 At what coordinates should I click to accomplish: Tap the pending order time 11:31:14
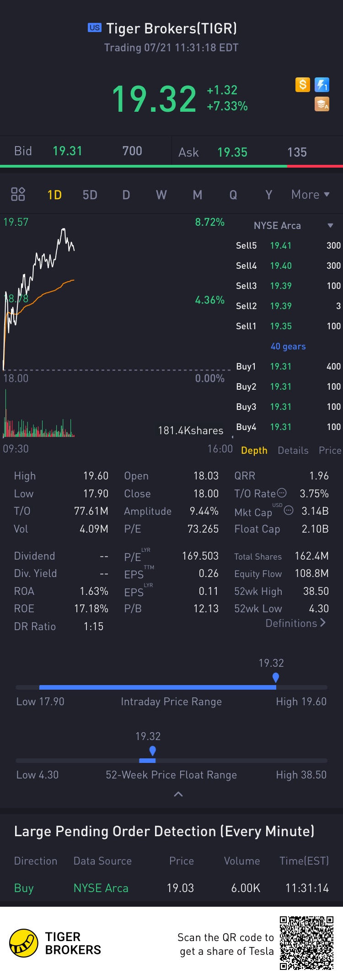[x=307, y=888]
